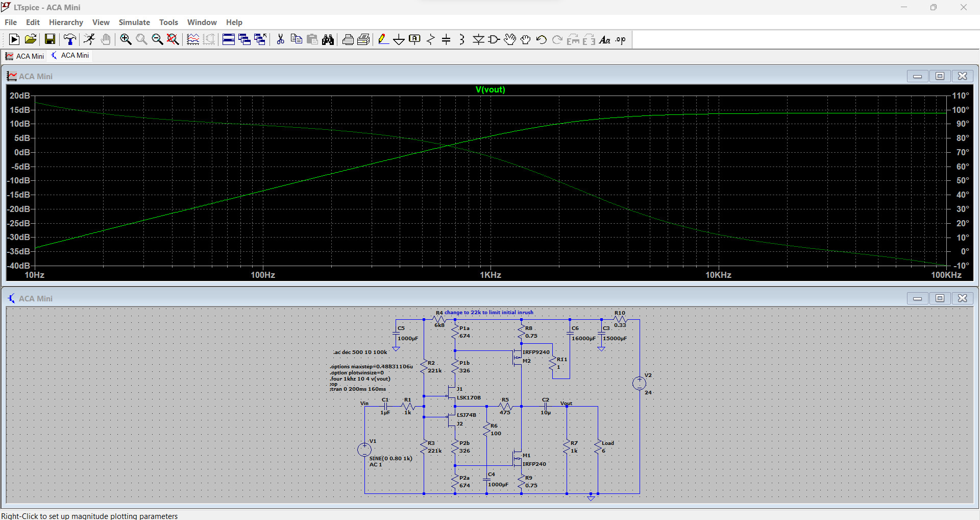Click the 10KHz frequency axis label
Screen dimensions: 980x520
[x=718, y=275]
